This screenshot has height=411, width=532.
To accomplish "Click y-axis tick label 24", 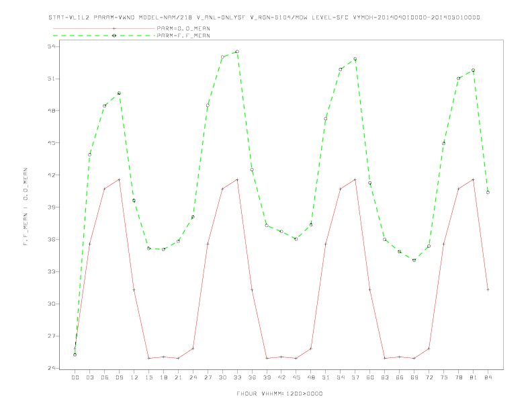I will point(51,368).
